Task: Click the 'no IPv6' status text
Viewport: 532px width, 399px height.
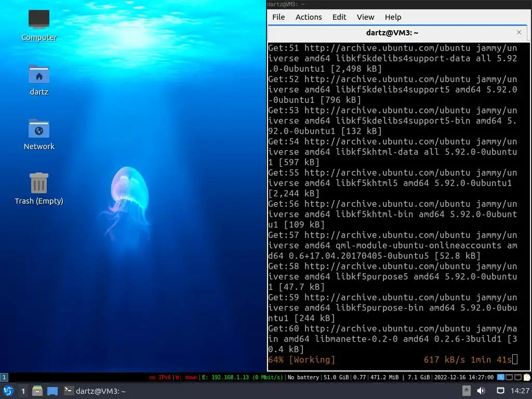Action: click(160, 377)
